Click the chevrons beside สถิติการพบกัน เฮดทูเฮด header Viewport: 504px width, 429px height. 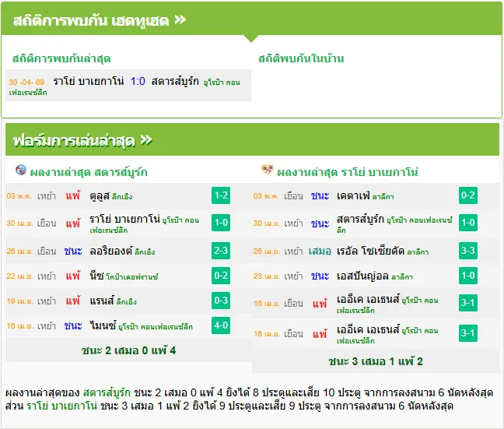pyautogui.click(x=180, y=20)
